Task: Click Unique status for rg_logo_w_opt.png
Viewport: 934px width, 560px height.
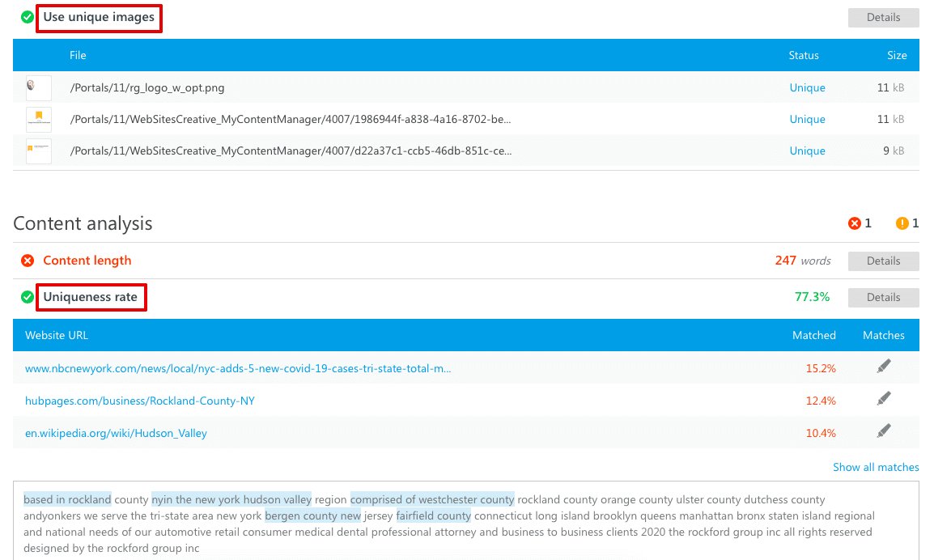Action: tap(807, 87)
